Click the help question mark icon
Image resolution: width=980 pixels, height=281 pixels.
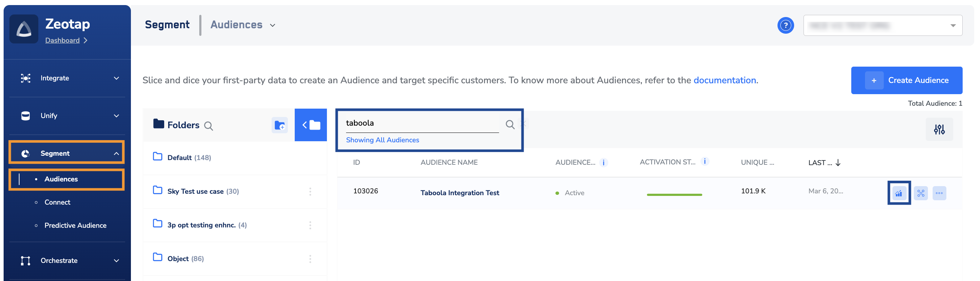(785, 25)
